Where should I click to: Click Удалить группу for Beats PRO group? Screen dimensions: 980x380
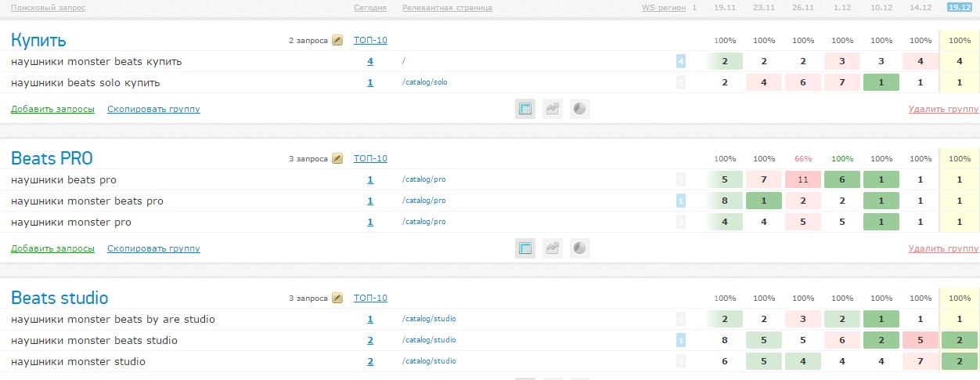(943, 248)
